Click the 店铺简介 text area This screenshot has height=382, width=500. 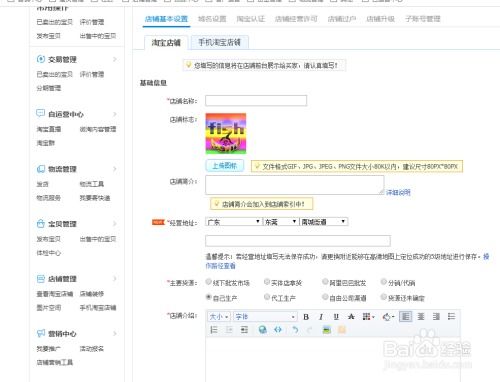[295, 185]
